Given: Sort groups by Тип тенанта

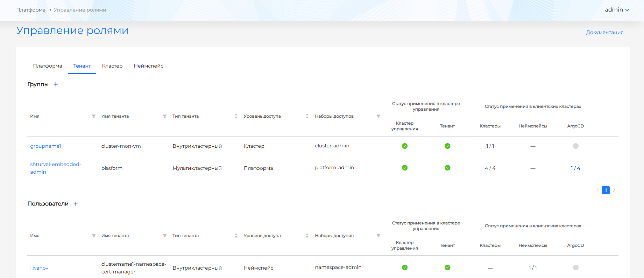Looking at the screenshot, I should point(236,116).
